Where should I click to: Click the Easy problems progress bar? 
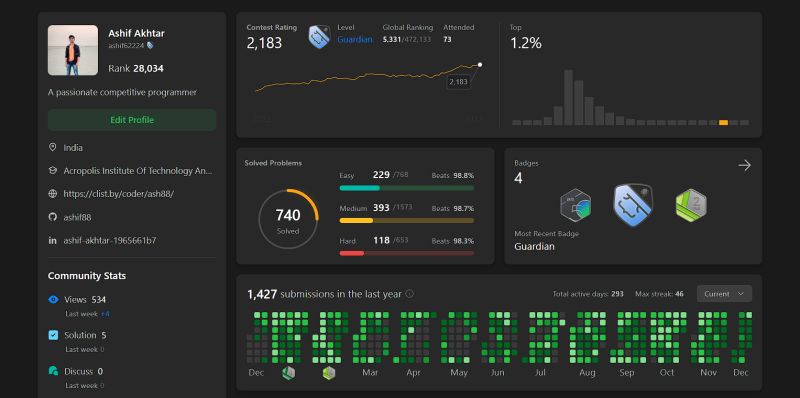coord(406,188)
